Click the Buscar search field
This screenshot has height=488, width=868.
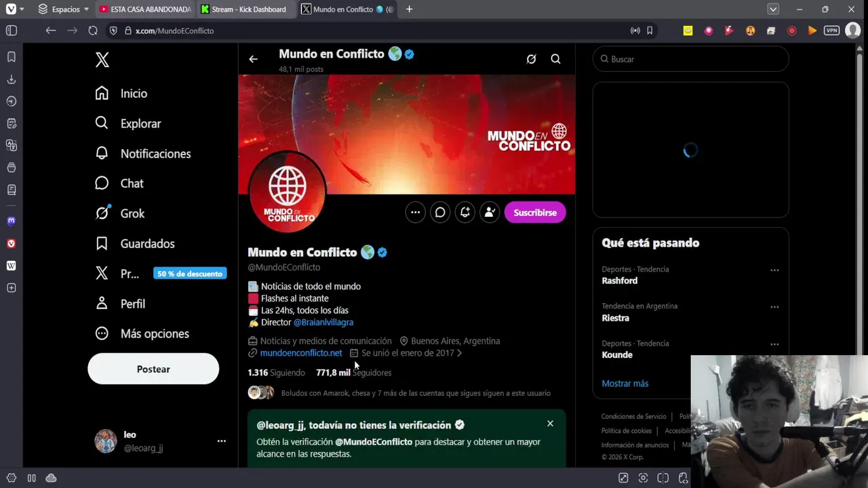pos(690,59)
